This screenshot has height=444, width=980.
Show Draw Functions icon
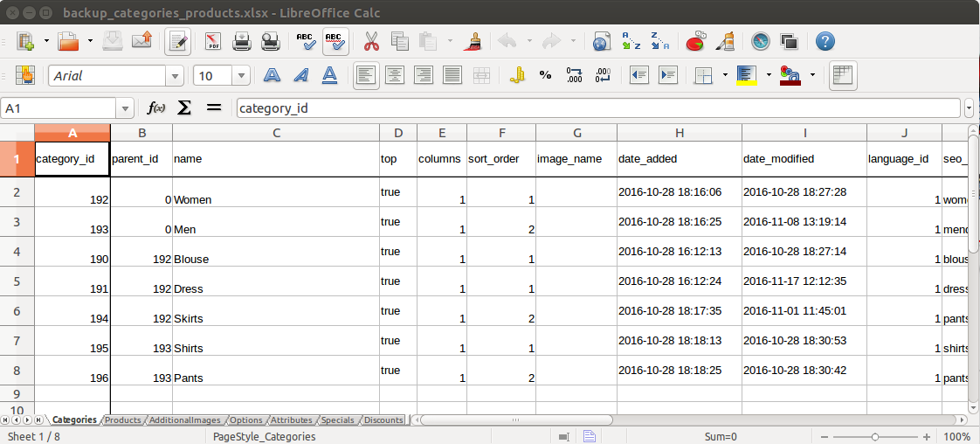click(x=725, y=41)
